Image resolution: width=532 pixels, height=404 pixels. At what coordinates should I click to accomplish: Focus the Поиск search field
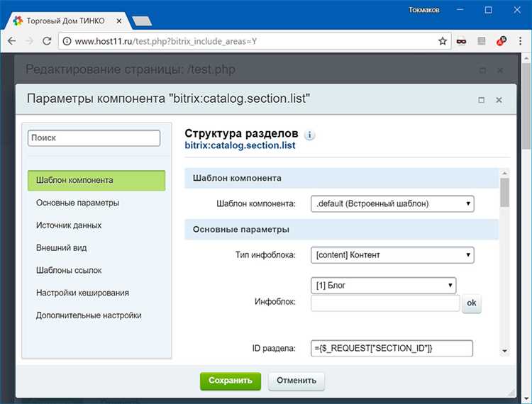coord(94,138)
